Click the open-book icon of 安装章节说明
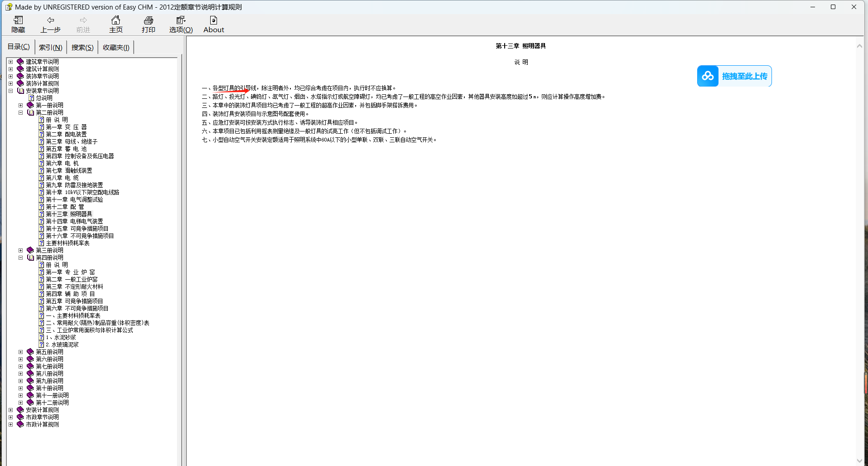 (20, 91)
